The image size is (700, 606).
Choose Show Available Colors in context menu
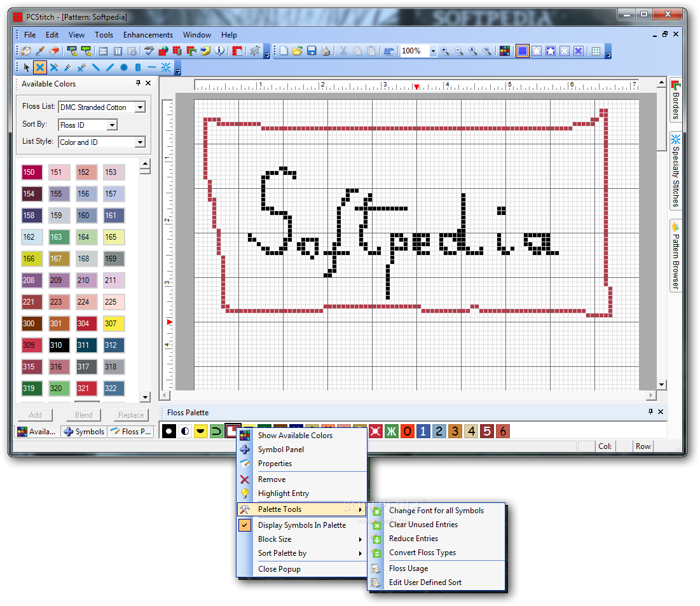(302, 436)
